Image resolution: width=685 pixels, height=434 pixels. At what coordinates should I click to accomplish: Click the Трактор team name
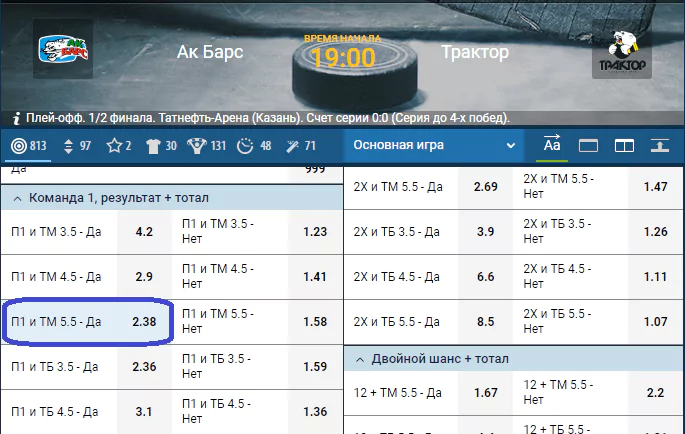pos(475,52)
